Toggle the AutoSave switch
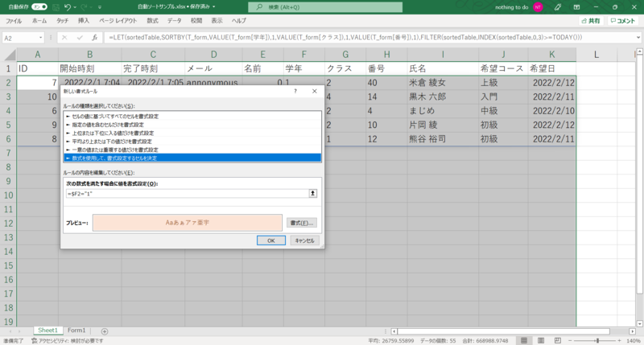 click(39, 7)
